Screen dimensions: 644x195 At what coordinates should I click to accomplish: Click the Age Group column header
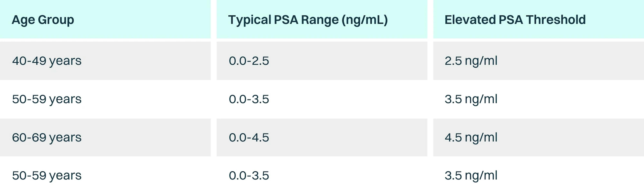point(43,20)
